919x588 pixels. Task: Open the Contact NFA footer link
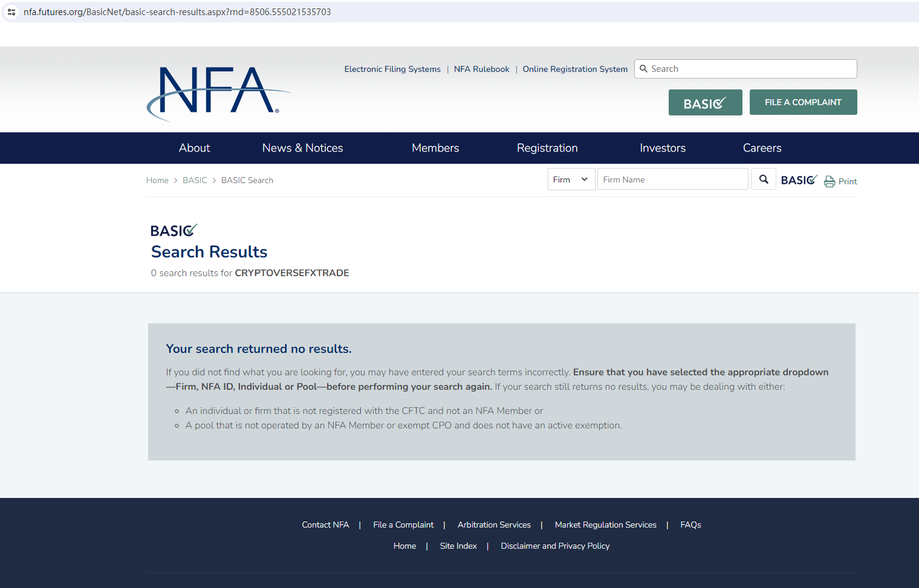click(325, 525)
